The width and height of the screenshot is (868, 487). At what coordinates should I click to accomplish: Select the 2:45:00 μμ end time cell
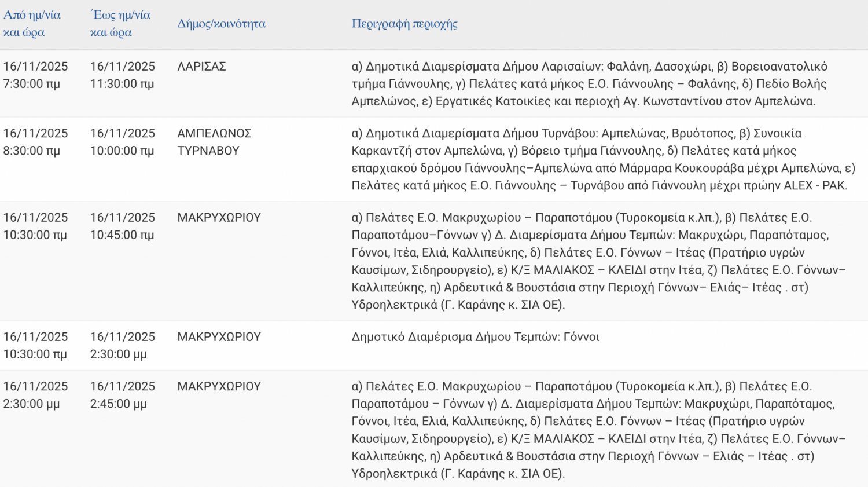[x=119, y=404]
